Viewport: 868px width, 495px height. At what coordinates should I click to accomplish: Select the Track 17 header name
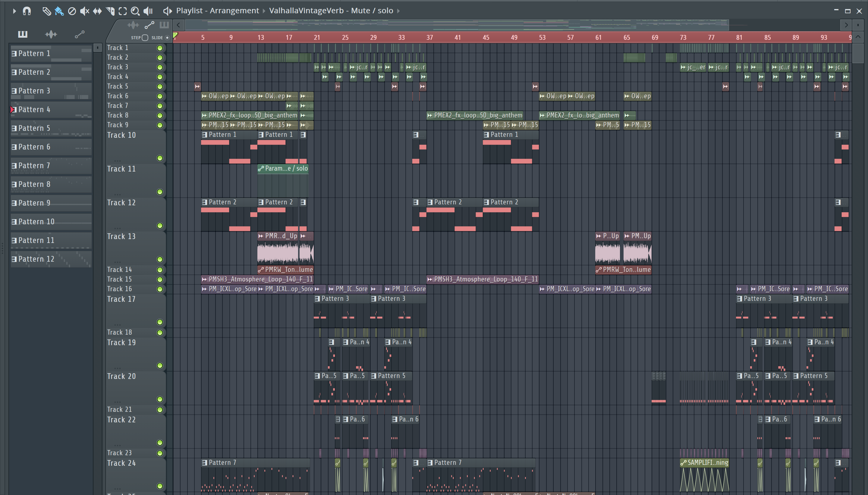pyautogui.click(x=121, y=299)
